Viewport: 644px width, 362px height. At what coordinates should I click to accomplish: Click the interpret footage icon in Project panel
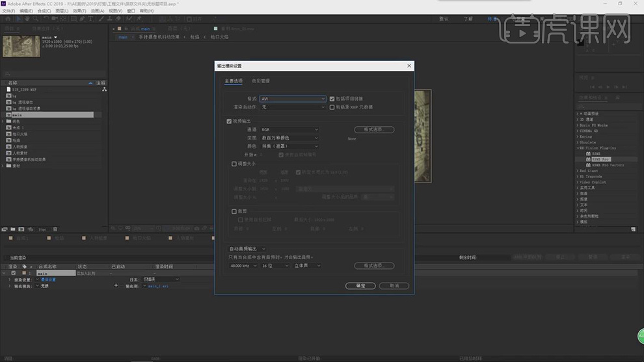(x=5, y=229)
